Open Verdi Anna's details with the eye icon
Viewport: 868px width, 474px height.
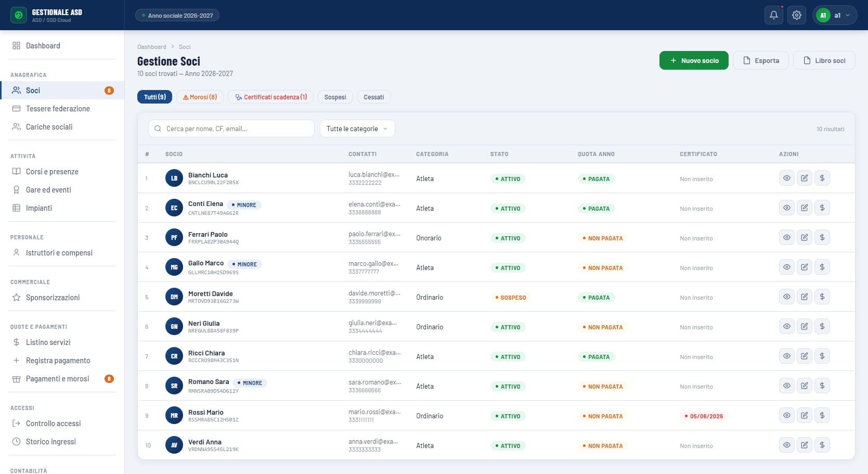pos(787,445)
